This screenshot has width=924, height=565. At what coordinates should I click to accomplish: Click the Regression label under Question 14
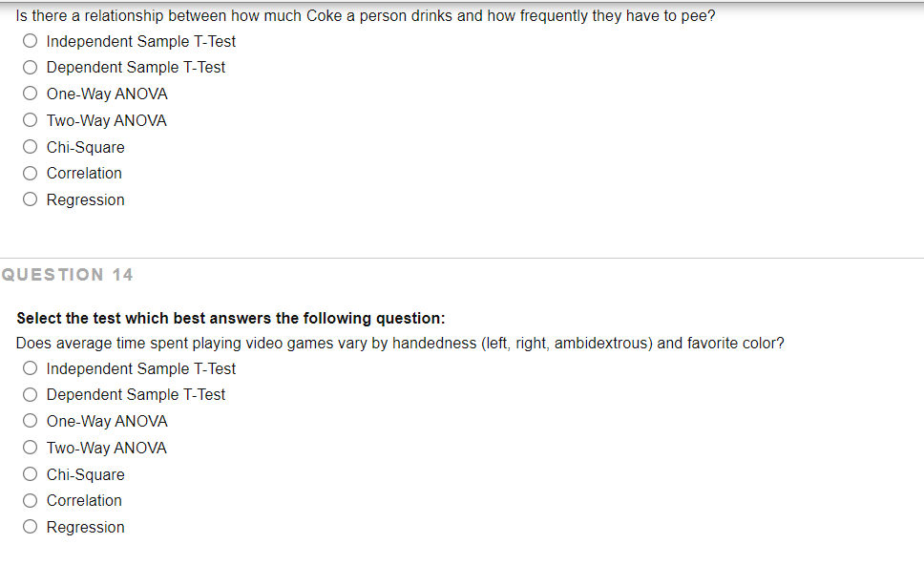tap(85, 527)
